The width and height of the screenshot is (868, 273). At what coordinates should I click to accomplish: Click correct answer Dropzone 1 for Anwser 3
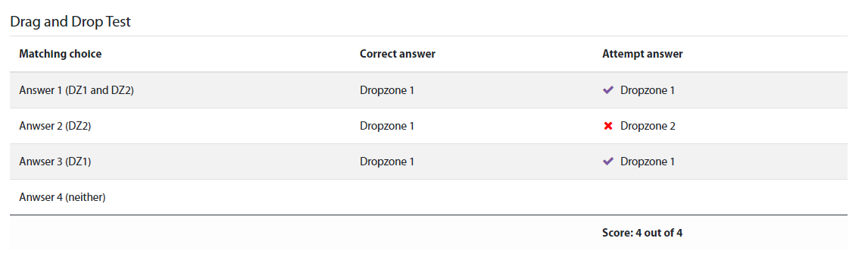click(x=387, y=161)
